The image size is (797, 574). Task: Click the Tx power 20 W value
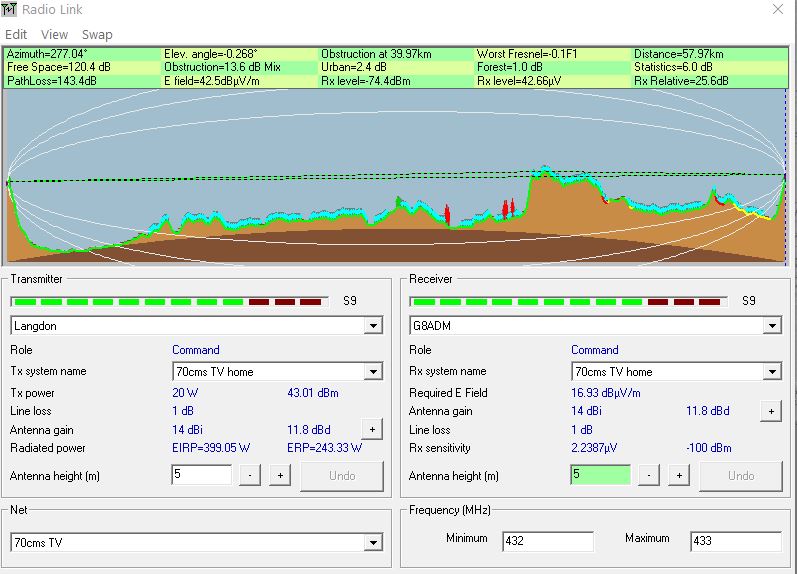(x=185, y=393)
